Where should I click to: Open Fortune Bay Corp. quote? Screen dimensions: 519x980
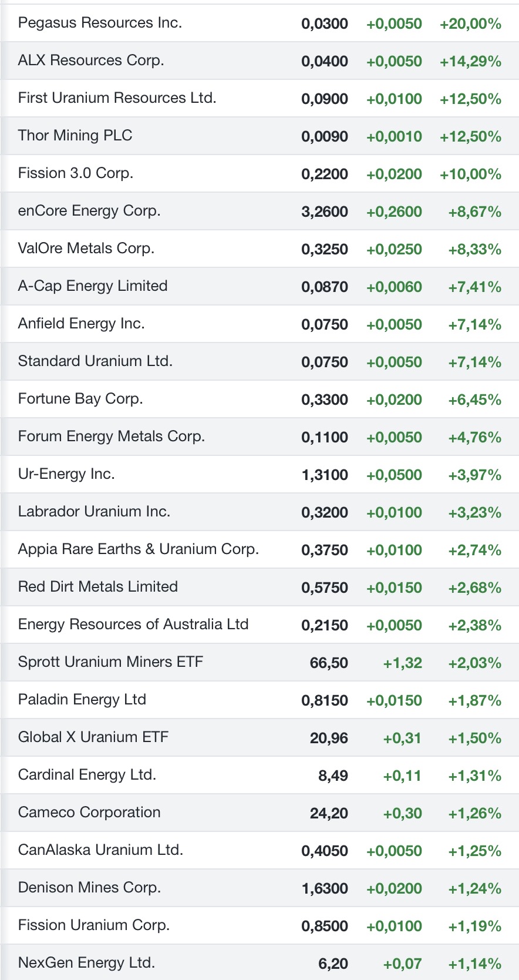[x=80, y=399]
